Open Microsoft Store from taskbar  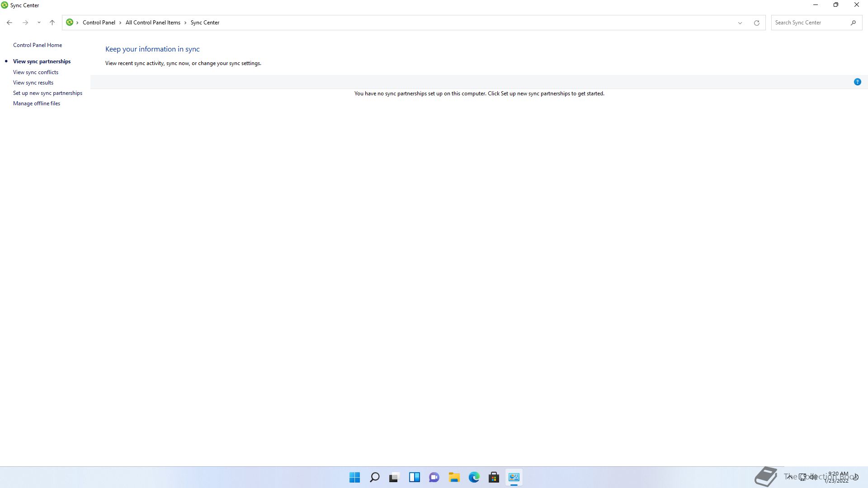[x=494, y=477]
